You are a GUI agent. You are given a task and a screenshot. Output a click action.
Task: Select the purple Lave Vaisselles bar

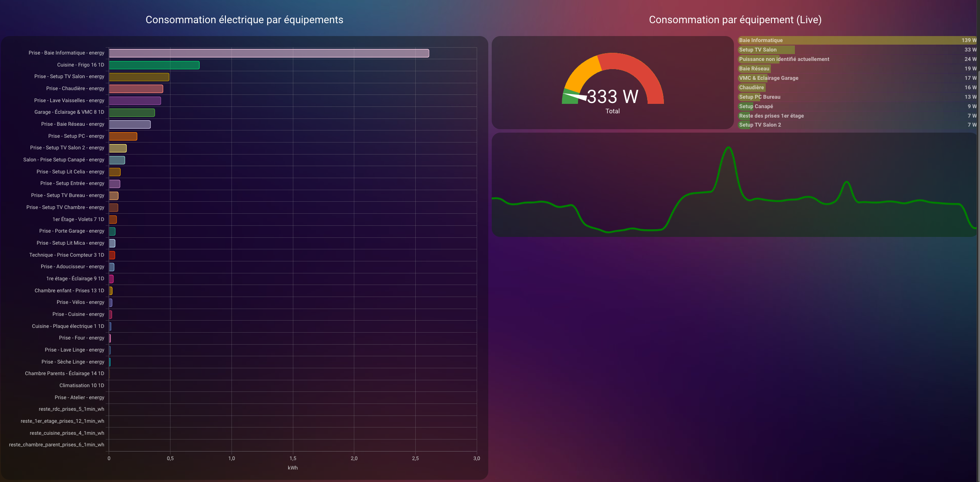point(135,101)
